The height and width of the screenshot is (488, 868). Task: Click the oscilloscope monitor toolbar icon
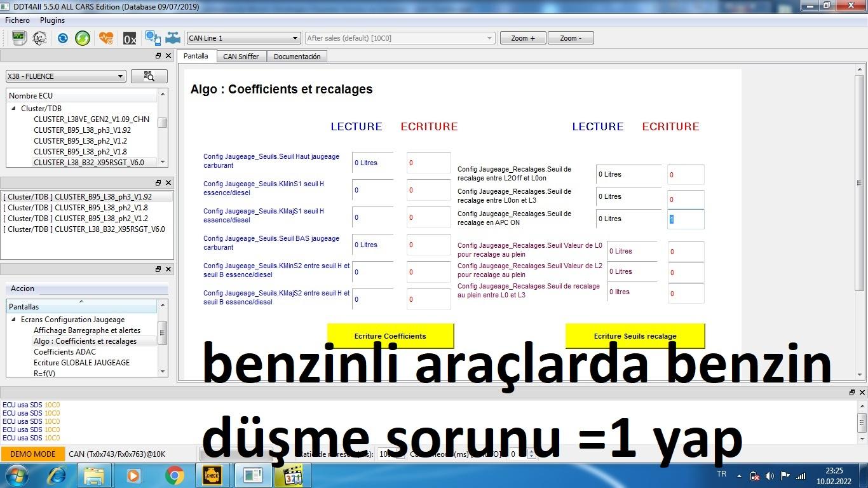click(x=18, y=38)
